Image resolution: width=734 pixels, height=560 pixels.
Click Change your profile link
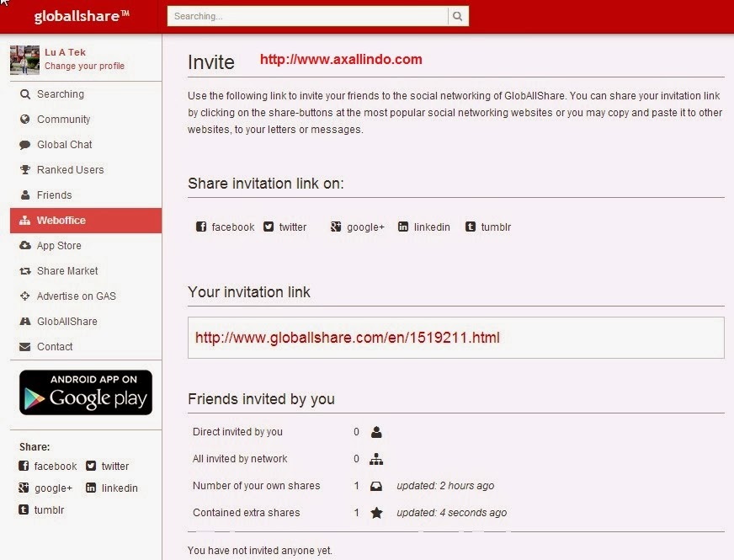coord(85,66)
